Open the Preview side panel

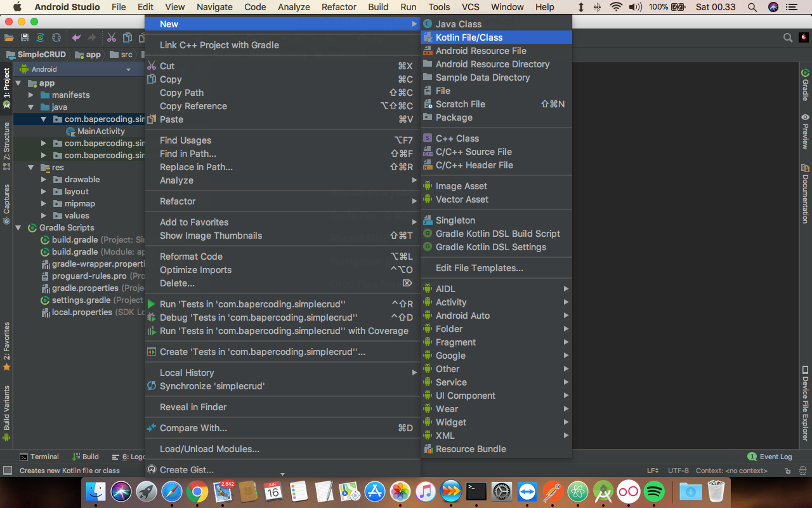805,131
